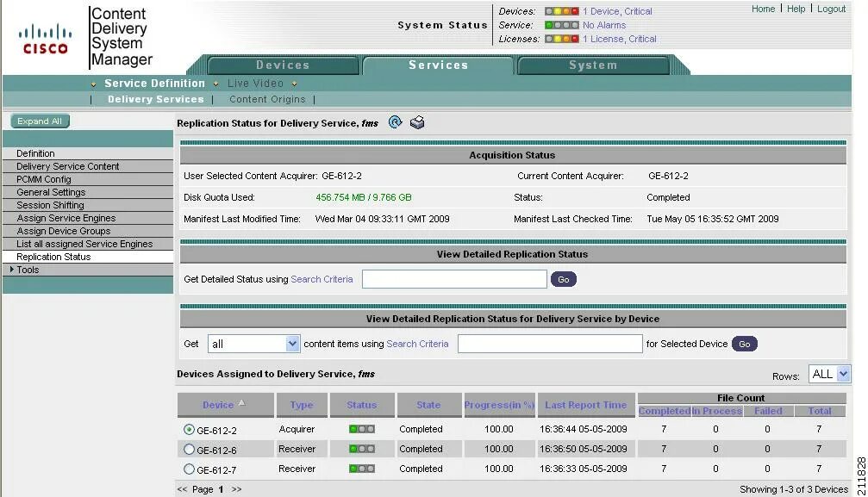Select the GE-612-2 device radio button
Screen dimensions: 868x497
[189, 430]
